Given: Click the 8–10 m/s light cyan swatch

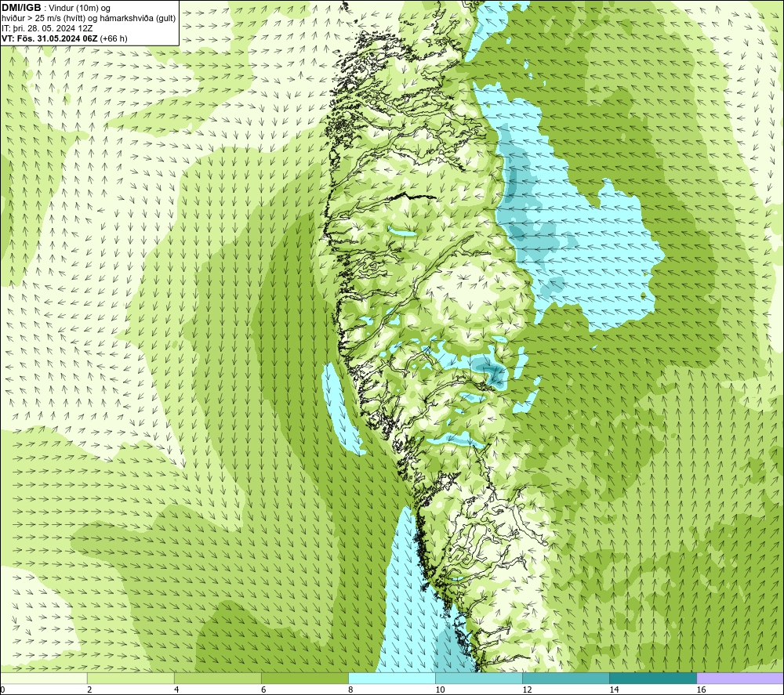Looking at the screenshot, I should tap(392, 679).
